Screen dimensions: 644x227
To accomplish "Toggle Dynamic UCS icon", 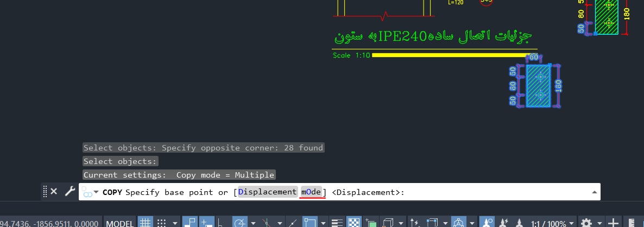I will point(415,223).
